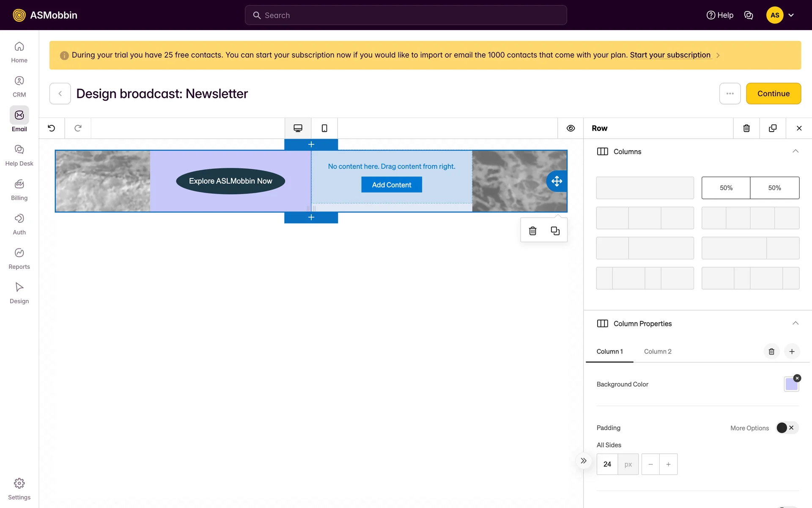This screenshot has height=508, width=812.
Task: Click the eye preview icon
Action: coord(571,128)
